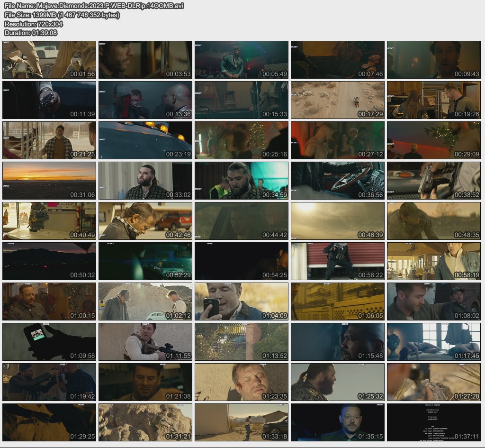Click the thumbnail timestamped 01:33:18
485x448 pixels.
tap(242, 422)
